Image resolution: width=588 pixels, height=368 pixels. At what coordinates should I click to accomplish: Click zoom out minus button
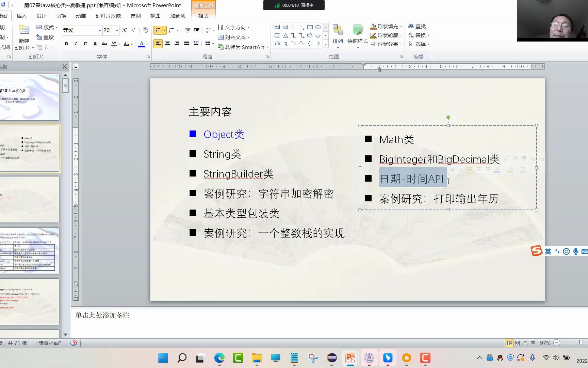(x=557, y=343)
